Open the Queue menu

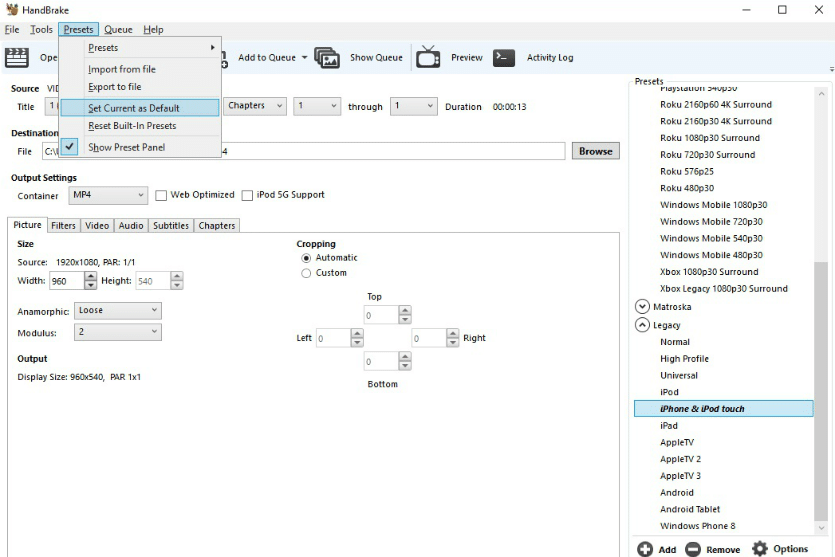pos(118,29)
